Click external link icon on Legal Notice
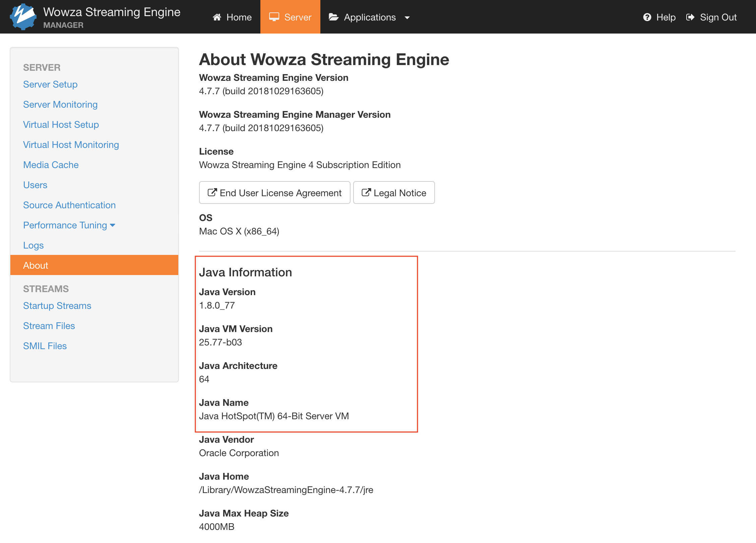 pyautogui.click(x=366, y=193)
